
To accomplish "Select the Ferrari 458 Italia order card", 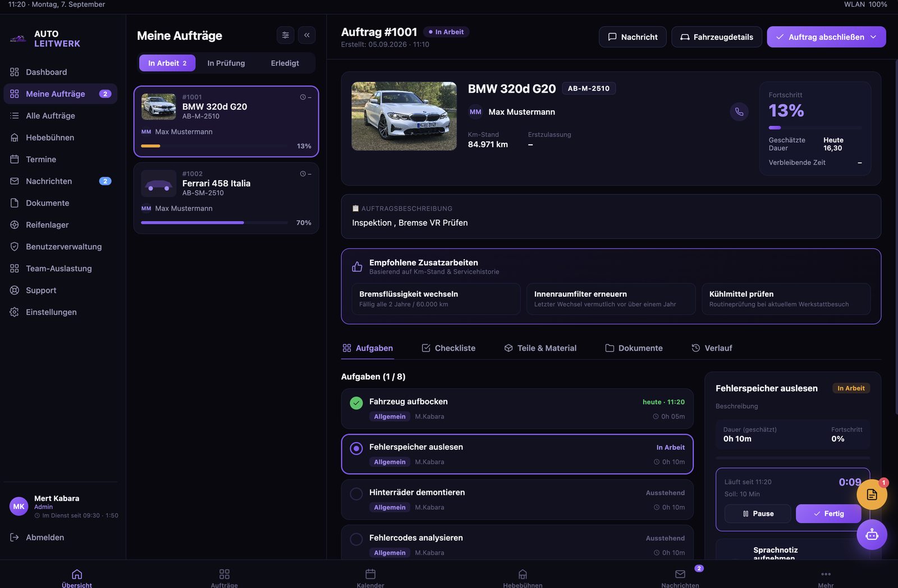I will tap(226, 198).
